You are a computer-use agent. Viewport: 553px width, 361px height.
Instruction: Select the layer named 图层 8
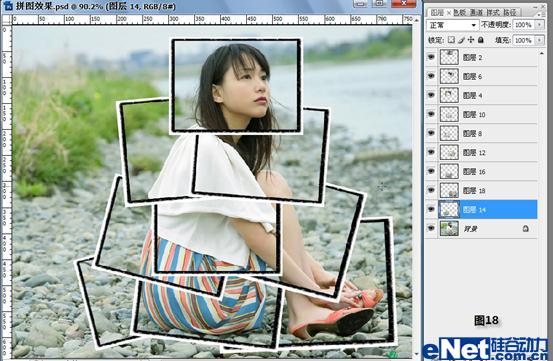click(472, 134)
